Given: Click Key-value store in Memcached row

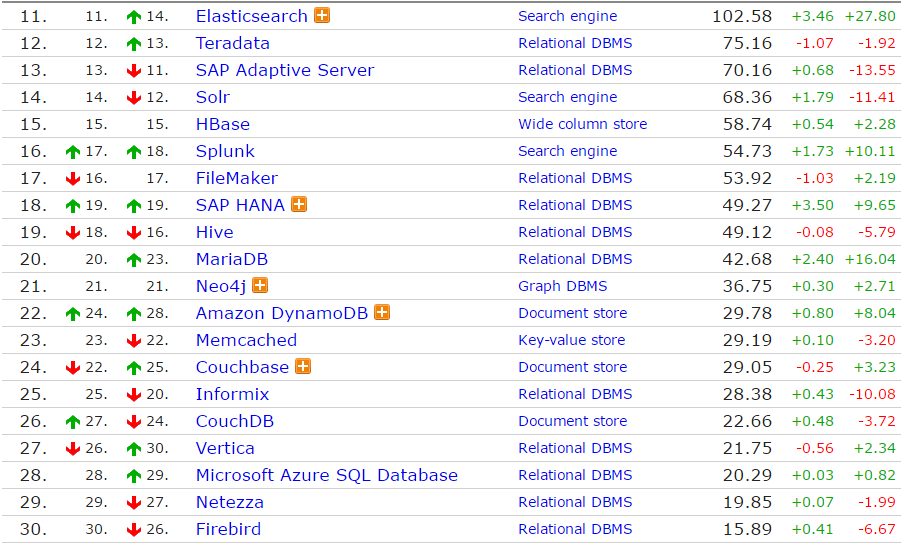Looking at the screenshot, I should (x=572, y=340).
